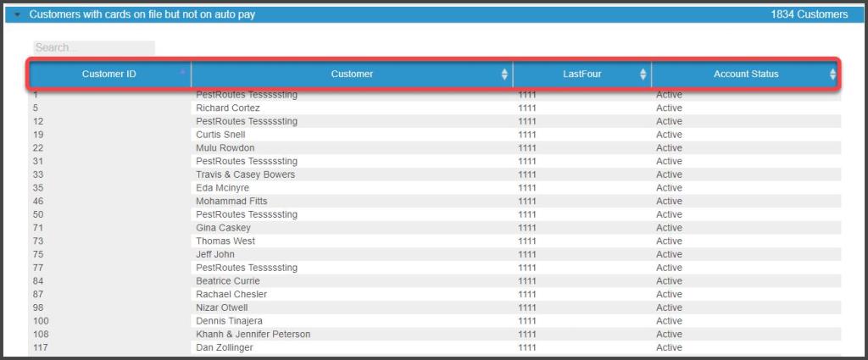Click the sort arrow icon in Customer ID header
The height and width of the screenshot is (360, 868).
pos(183,71)
